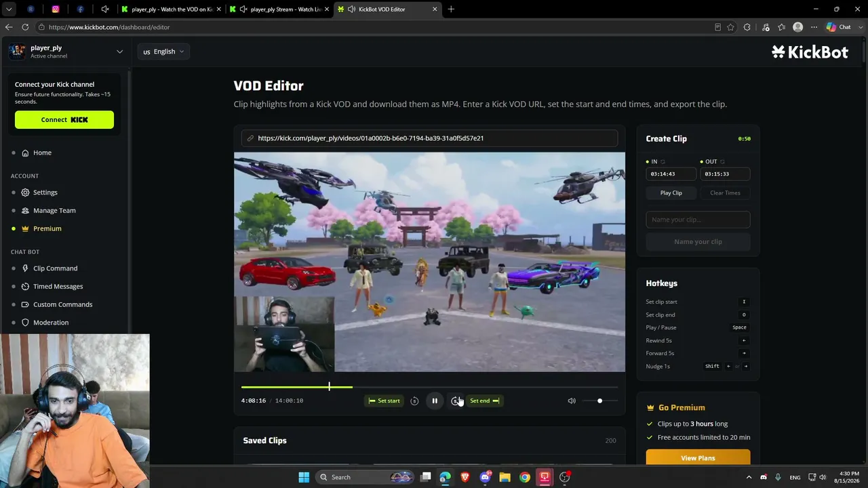Click the Connect Kick button
Screen dimensions: 868x488
tap(64, 120)
